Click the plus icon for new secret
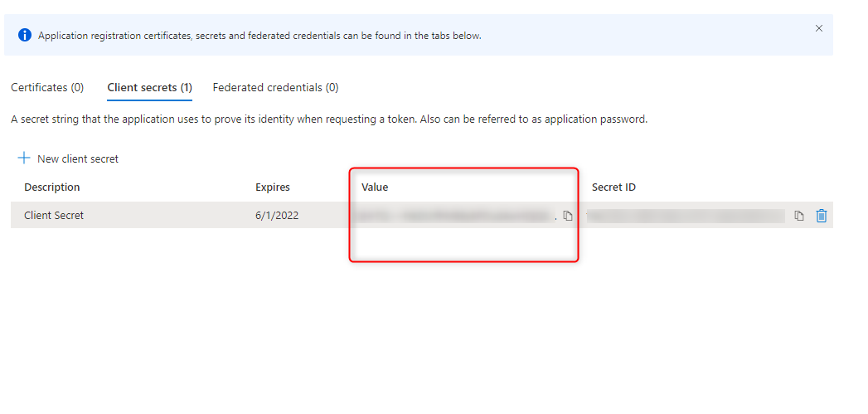Viewport: 868px width, 414px height. coord(24,158)
